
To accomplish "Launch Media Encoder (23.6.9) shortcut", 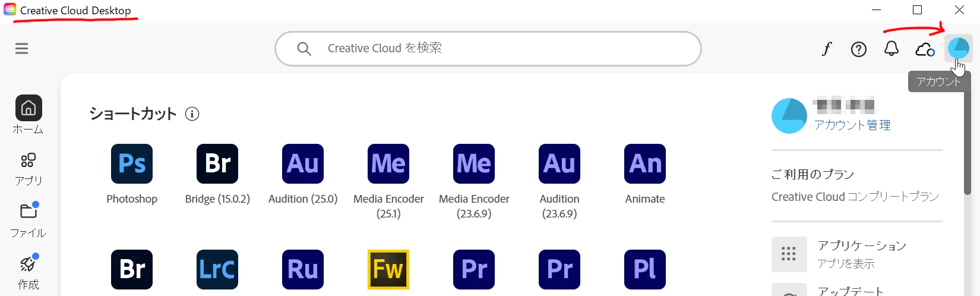I will [474, 163].
